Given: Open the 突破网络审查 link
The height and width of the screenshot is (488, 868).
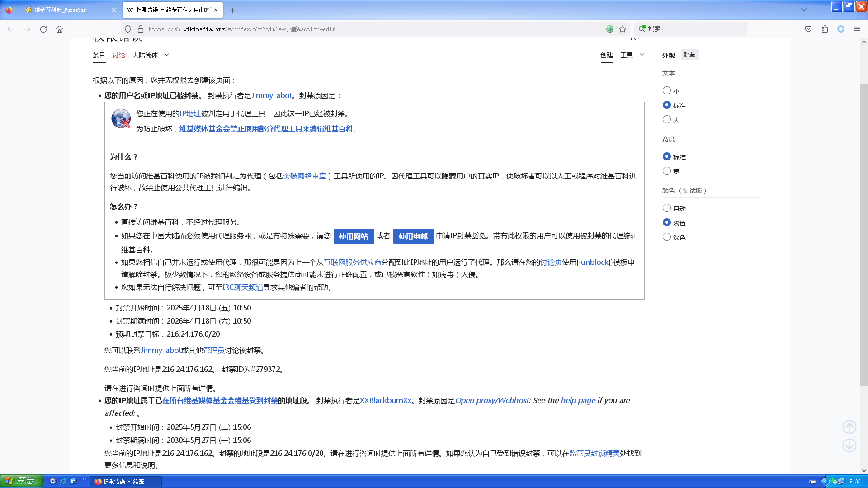Looking at the screenshot, I should click(305, 176).
